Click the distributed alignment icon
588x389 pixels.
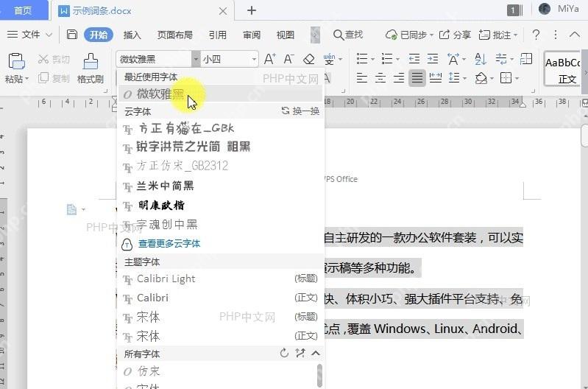pos(436,78)
